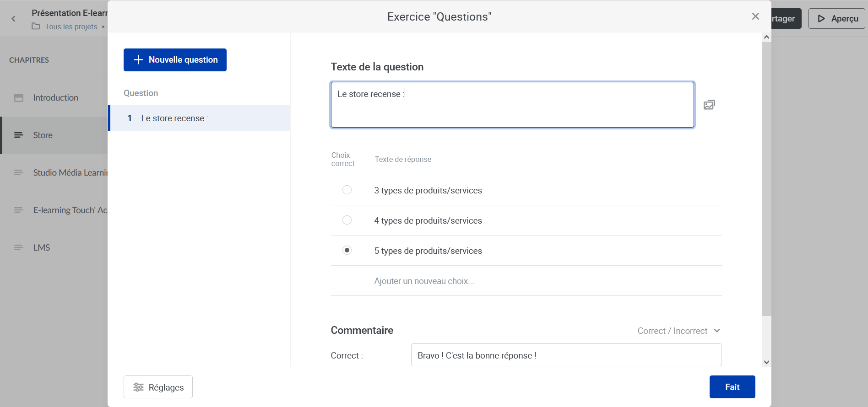
Task: Click the Introduction chapter icon
Action: pos(19,98)
